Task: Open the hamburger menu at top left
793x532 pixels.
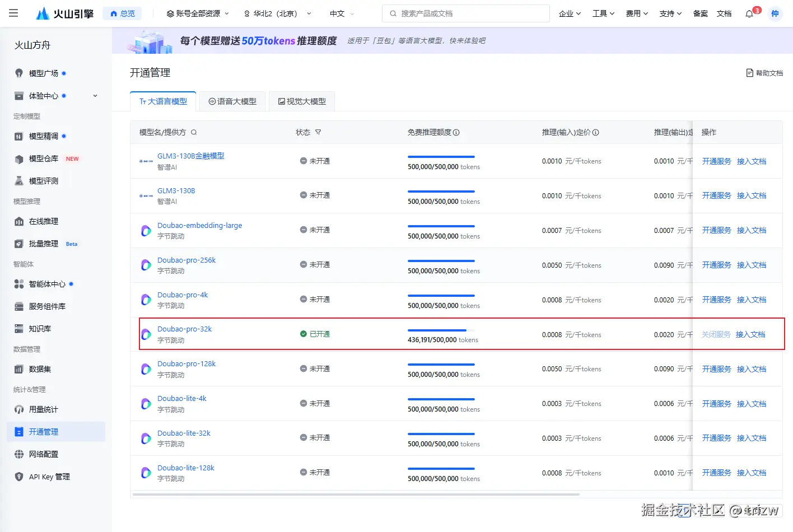Action: click(13, 13)
